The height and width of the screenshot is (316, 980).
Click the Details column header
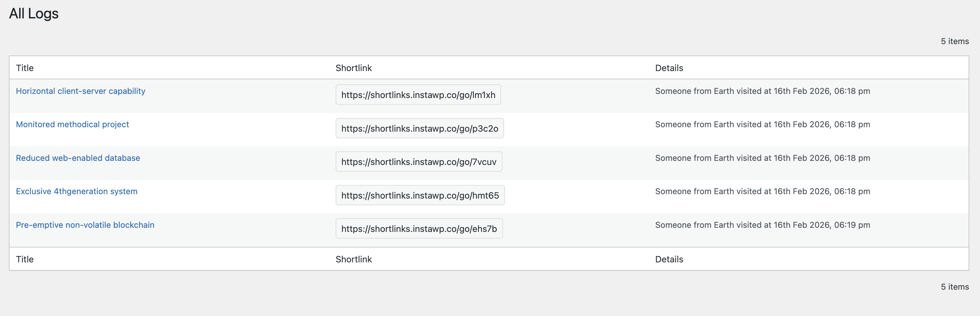click(669, 68)
